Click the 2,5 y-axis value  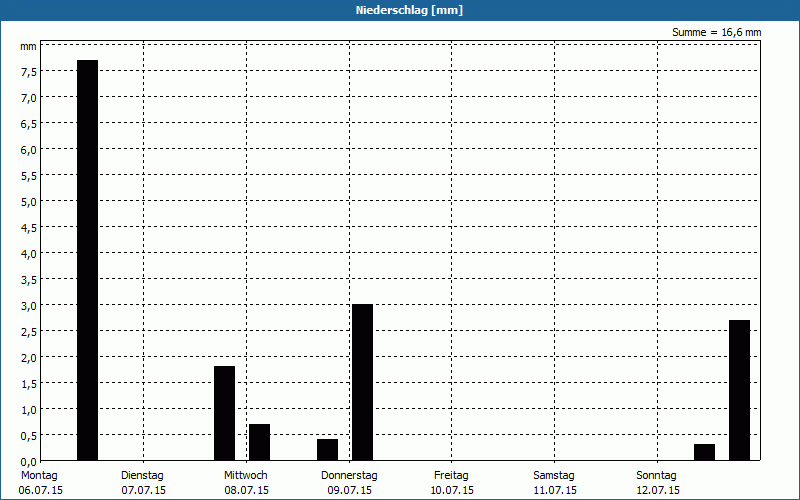point(29,333)
